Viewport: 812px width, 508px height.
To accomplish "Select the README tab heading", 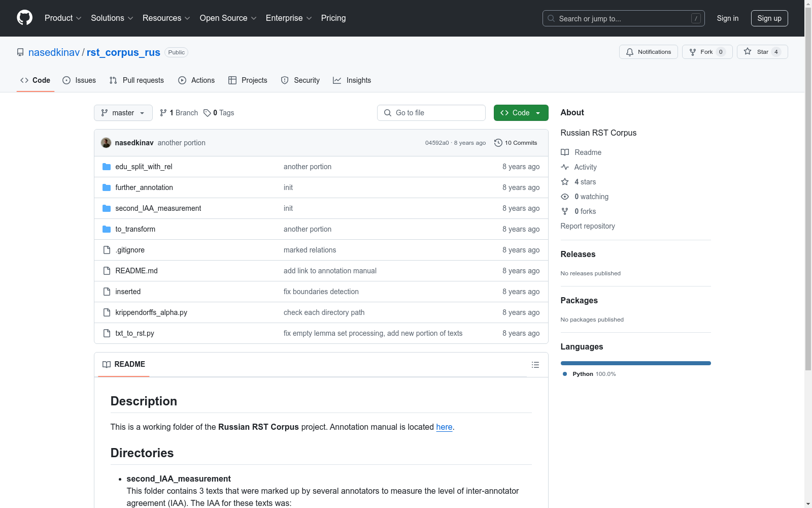I will click(124, 364).
